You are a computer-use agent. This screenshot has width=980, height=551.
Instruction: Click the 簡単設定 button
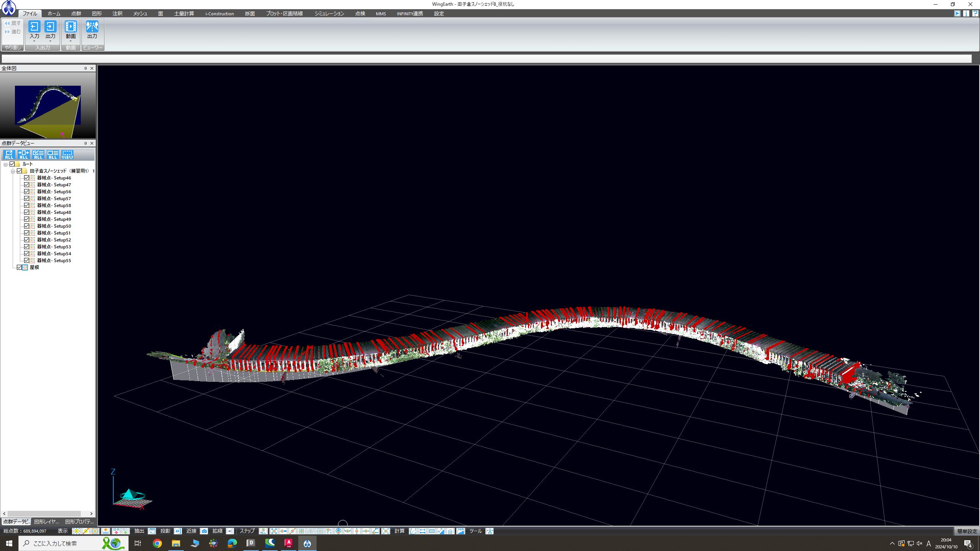(x=967, y=531)
